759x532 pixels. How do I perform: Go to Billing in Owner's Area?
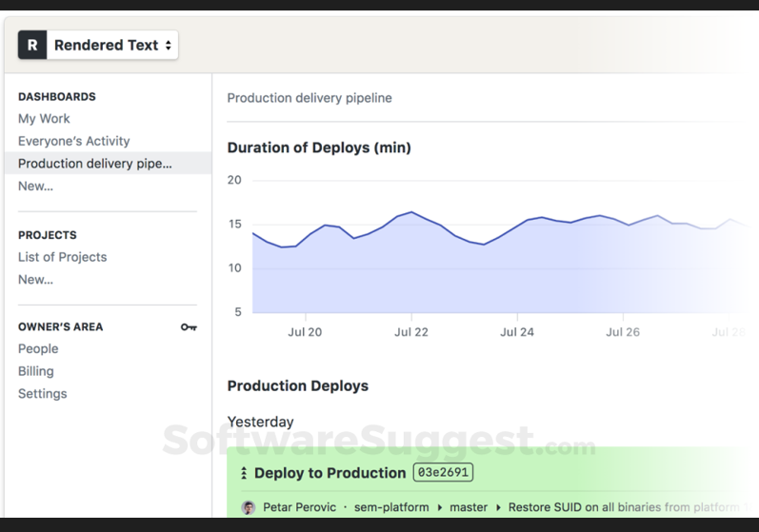coord(36,371)
